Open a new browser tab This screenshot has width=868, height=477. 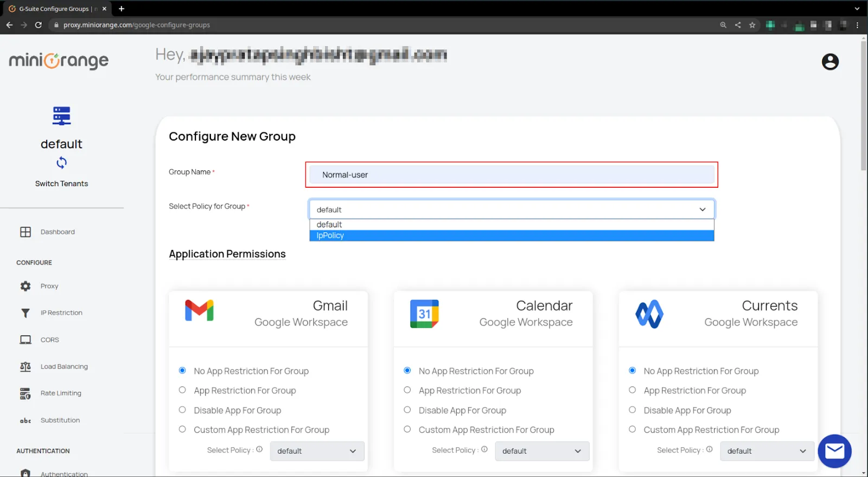click(122, 9)
